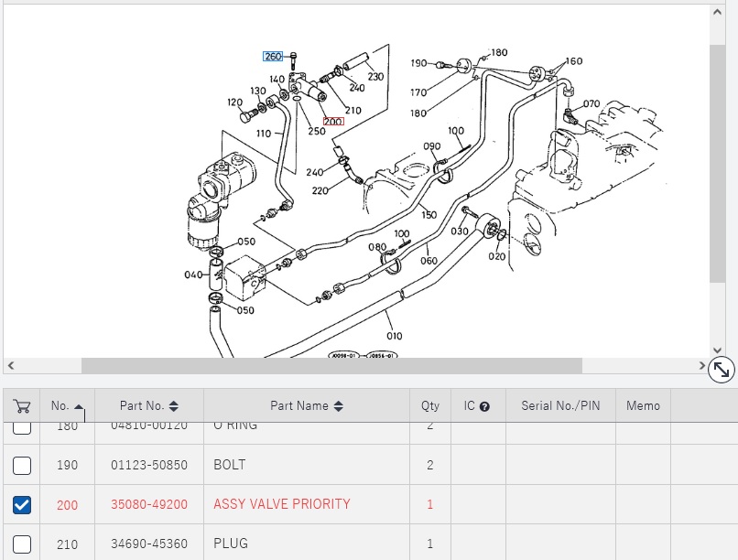738x560 pixels.
Task: Click the diagram scroll down arrow
Action: 718,350
